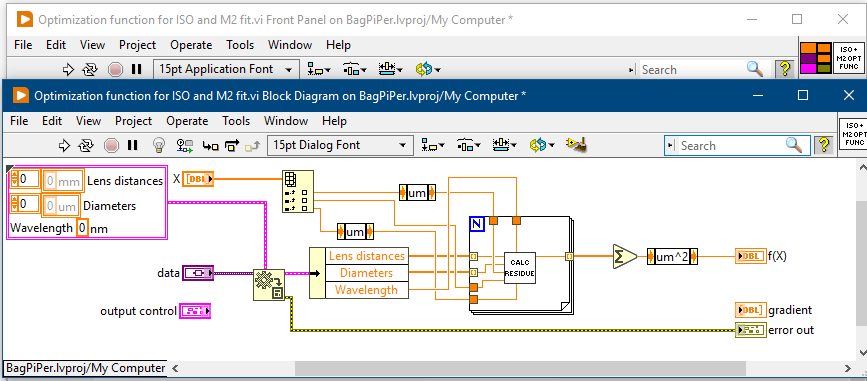
Task: Open the Reorder dropdown in Block Diagram toolbar
Action: pos(542,145)
